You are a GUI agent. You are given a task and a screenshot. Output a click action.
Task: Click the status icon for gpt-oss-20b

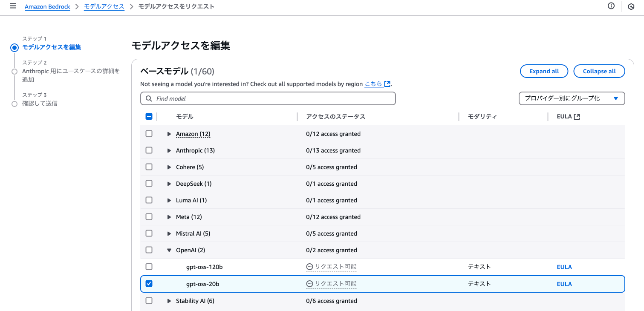click(x=309, y=284)
